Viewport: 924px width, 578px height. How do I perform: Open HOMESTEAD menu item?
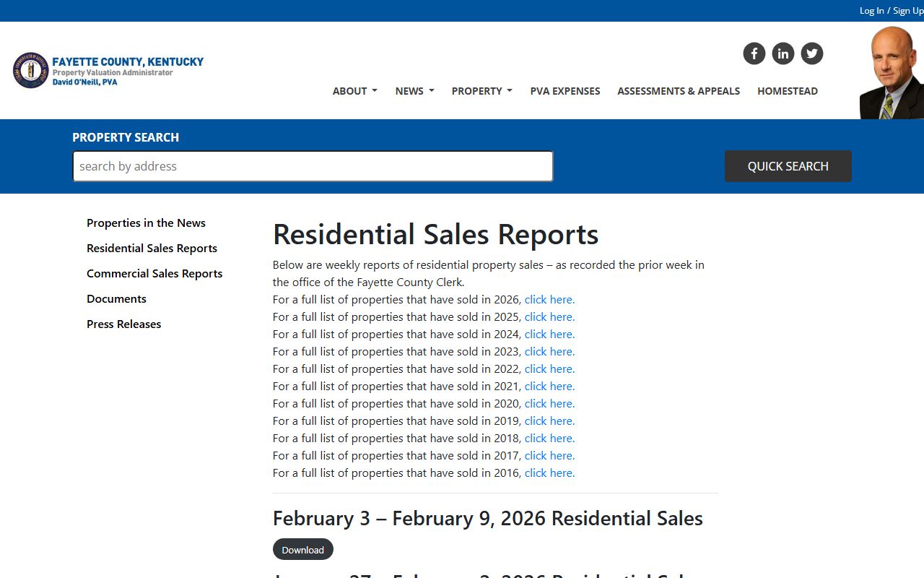(x=788, y=91)
